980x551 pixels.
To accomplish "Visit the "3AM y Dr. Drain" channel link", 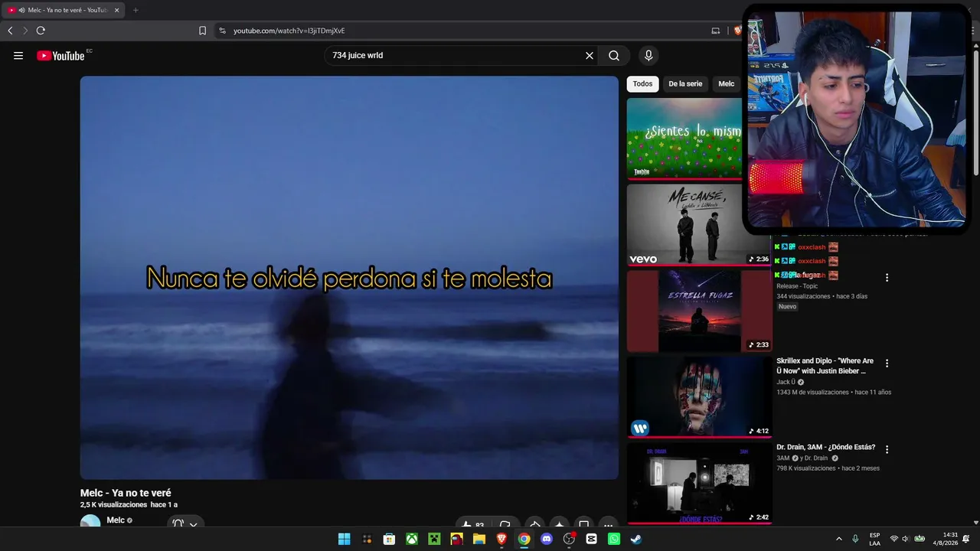I will [802, 458].
